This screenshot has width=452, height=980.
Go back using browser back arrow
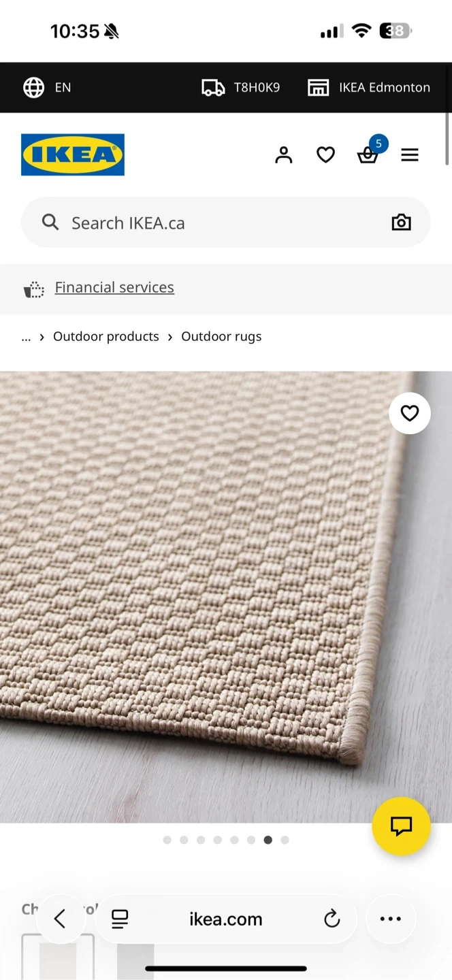pyautogui.click(x=60, y=919)
